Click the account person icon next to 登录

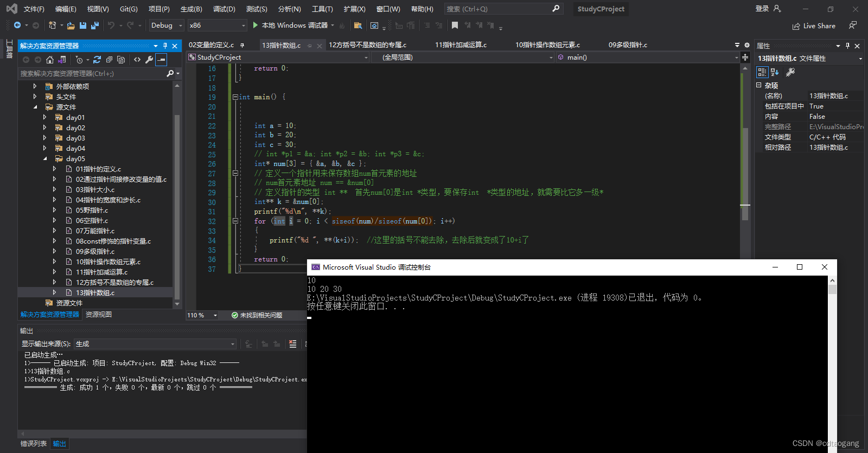(x=777, y=9)
